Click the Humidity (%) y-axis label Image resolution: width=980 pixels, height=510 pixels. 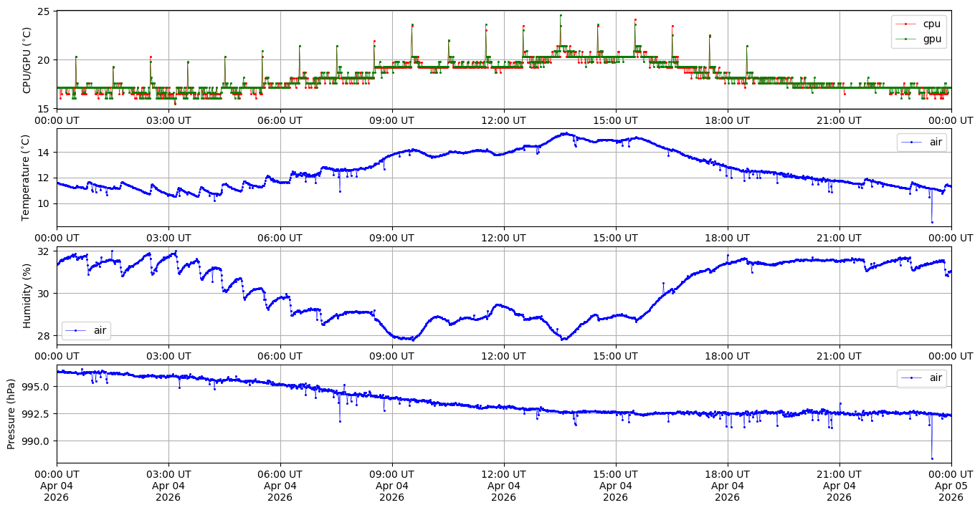(x=27, y=296)
